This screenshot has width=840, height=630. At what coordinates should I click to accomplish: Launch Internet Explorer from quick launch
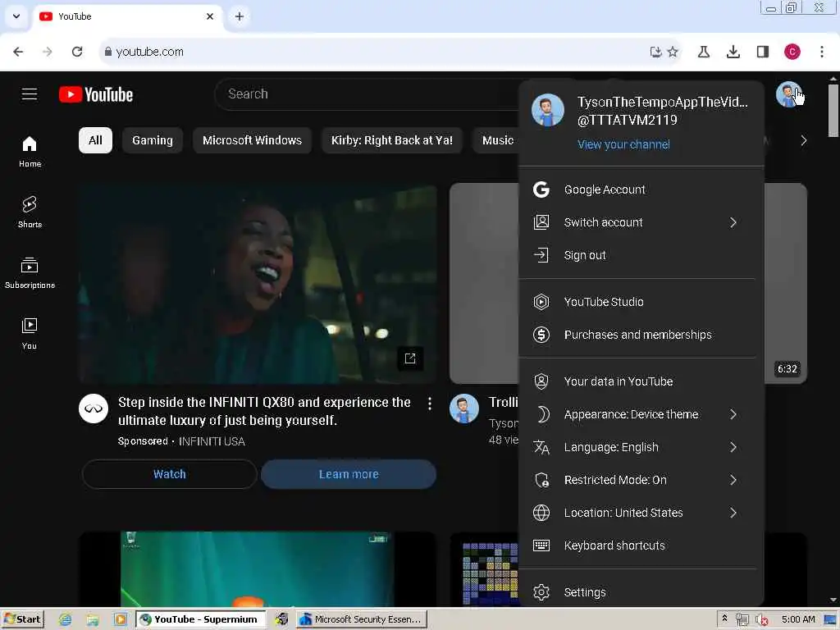coord(66,620)
